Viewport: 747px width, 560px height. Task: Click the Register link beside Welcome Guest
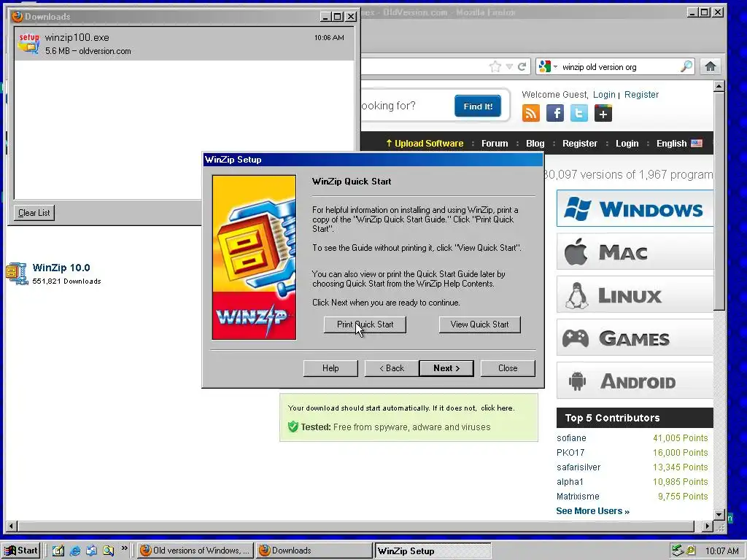coord(641,94)
